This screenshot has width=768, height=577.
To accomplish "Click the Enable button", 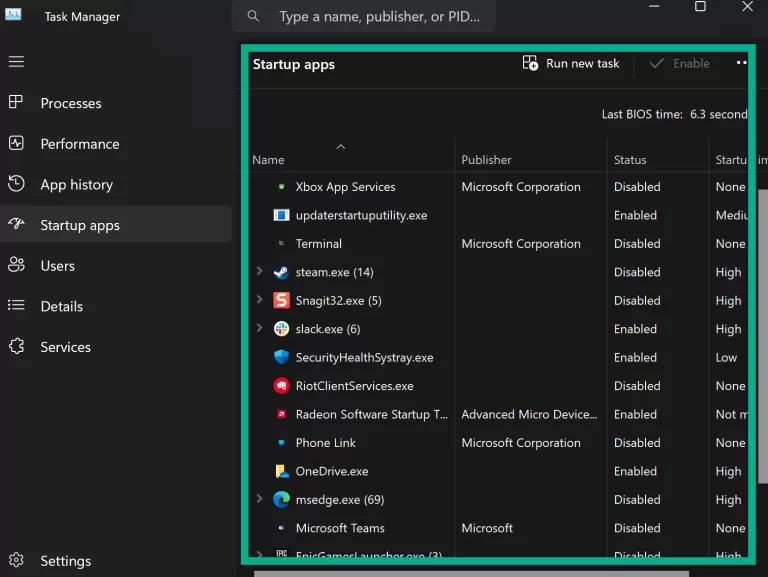I will [679, 64].
